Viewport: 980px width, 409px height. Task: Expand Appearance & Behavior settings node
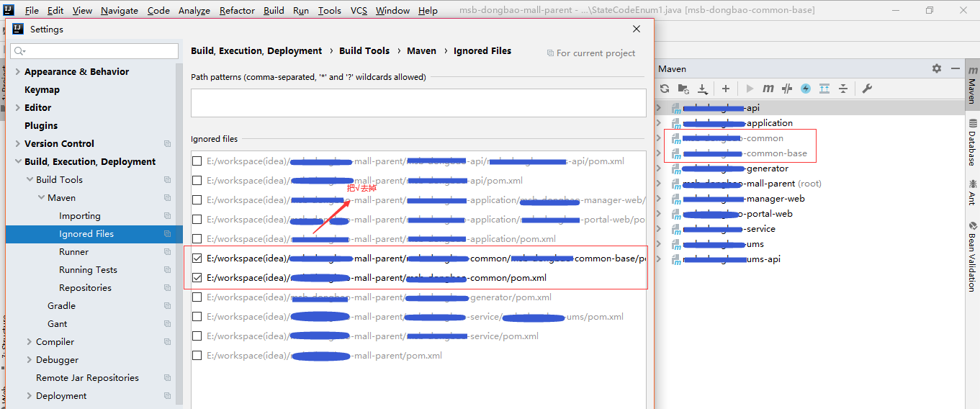(17, 72)
